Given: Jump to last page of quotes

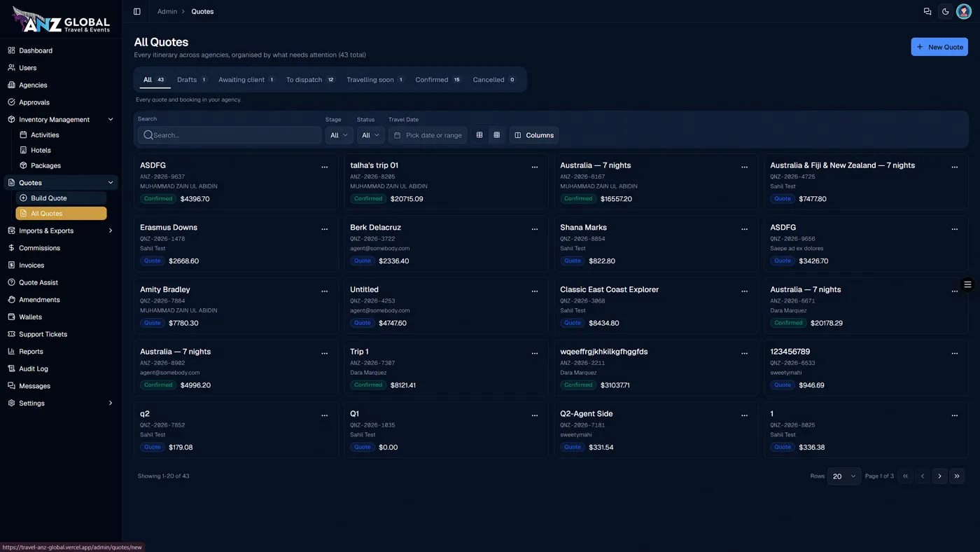Looking at the screenshot, I should [957, 476].
